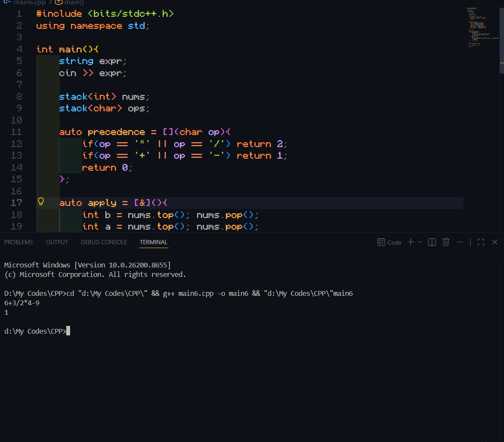Click the terminal prompt 'd:\My Codes\CPP>'
This screenshot has height=442, width=504.
35,331
